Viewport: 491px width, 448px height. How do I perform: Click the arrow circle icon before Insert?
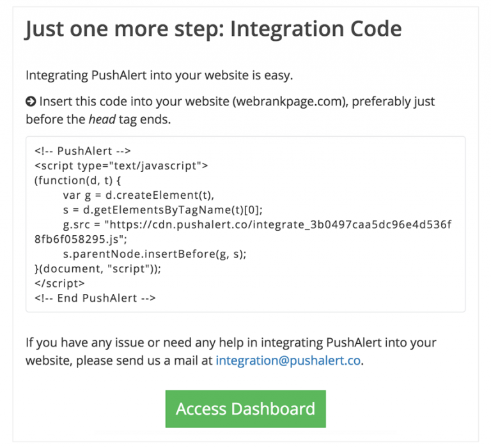(31, 102)
